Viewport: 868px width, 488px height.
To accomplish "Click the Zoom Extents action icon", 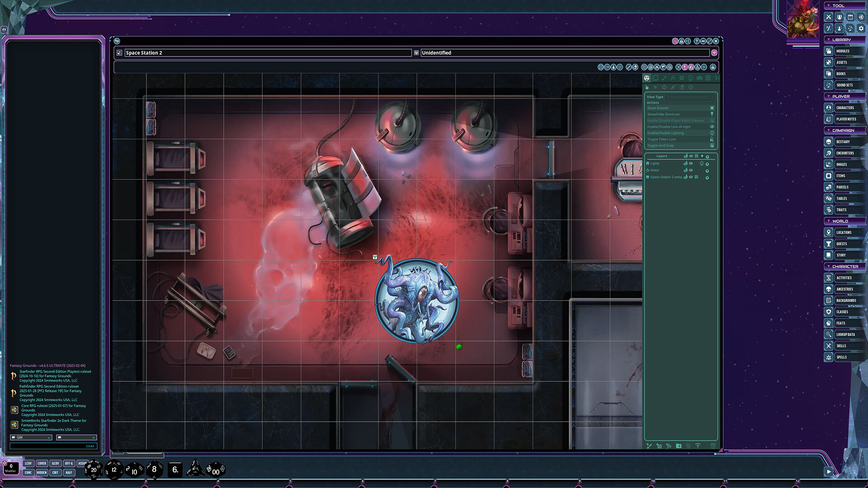I will click(712, 108).
